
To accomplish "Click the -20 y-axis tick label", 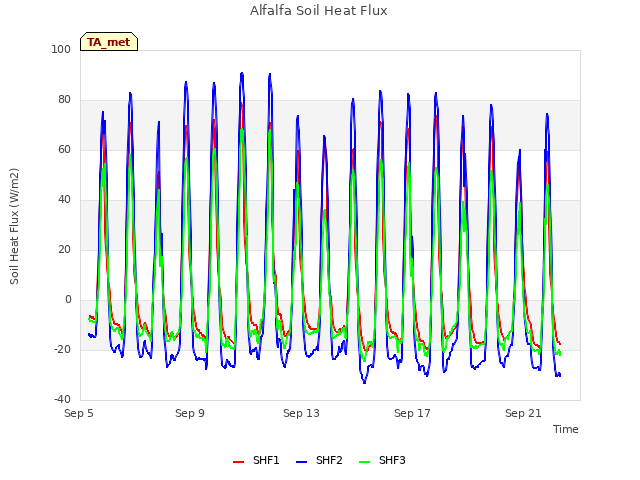I will 62,350.
